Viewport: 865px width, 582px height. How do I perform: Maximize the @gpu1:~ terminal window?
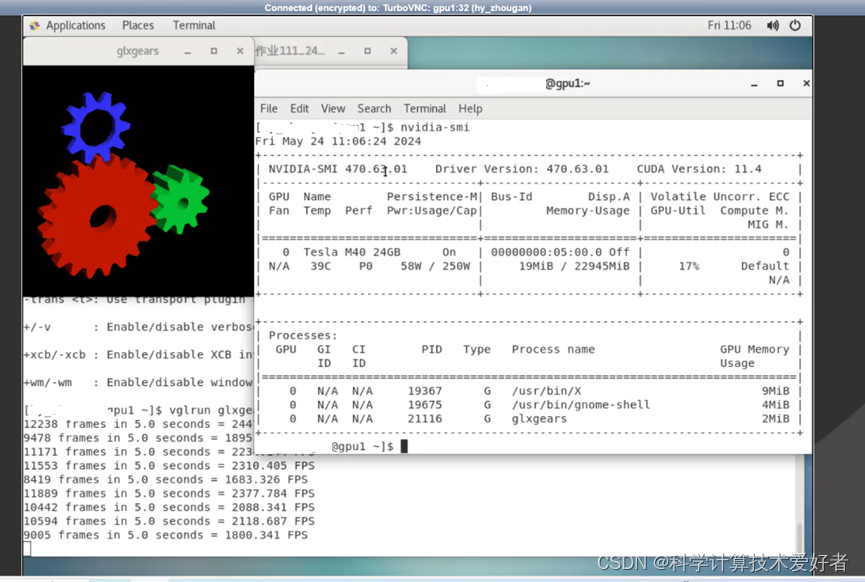[780, 84]
